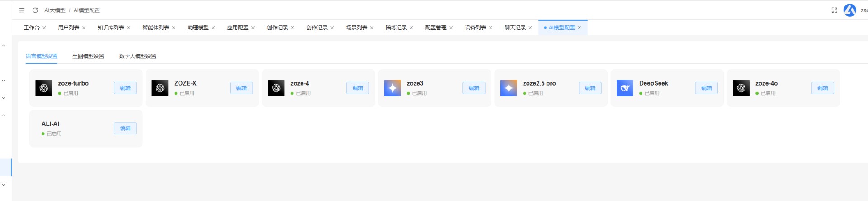Open the 智能体列表 page tab

[156, 28]
